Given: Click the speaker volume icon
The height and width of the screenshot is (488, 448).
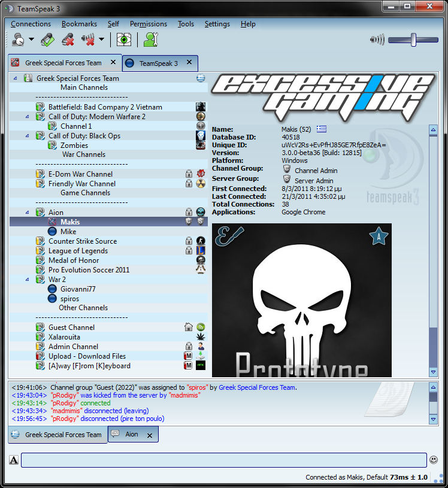Looking at the screenshot, I should pos(377,40).
